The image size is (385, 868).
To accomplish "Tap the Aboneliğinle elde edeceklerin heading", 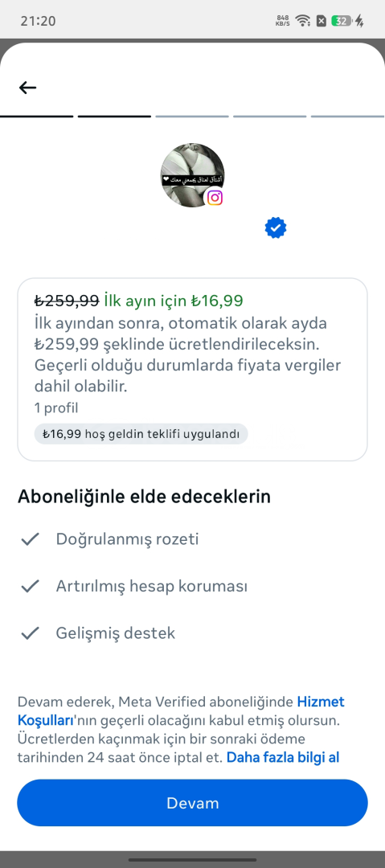I will [x=144, y=497].
